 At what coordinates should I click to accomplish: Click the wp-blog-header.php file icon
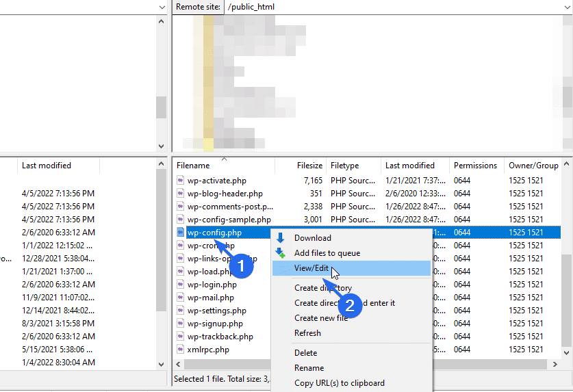pos(180,193)
